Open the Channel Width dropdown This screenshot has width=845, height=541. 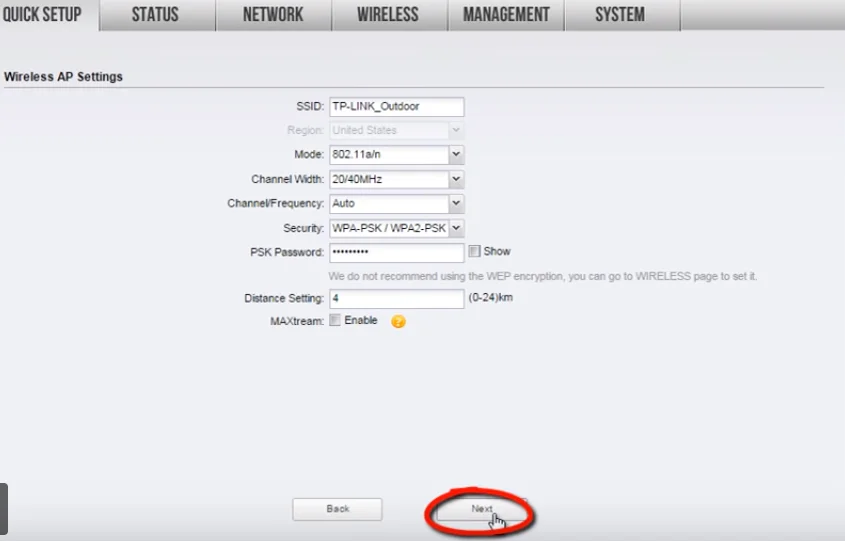(396, 180)
